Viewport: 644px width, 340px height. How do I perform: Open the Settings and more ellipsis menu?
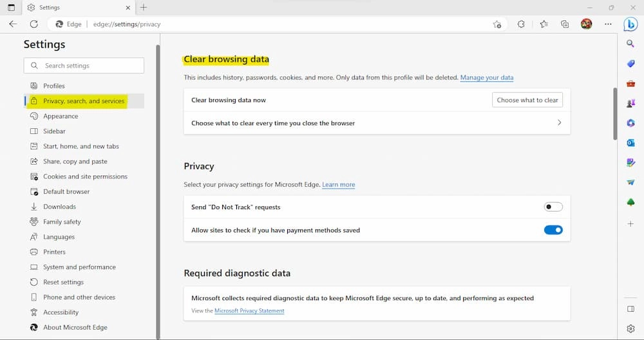click(609, 24)
